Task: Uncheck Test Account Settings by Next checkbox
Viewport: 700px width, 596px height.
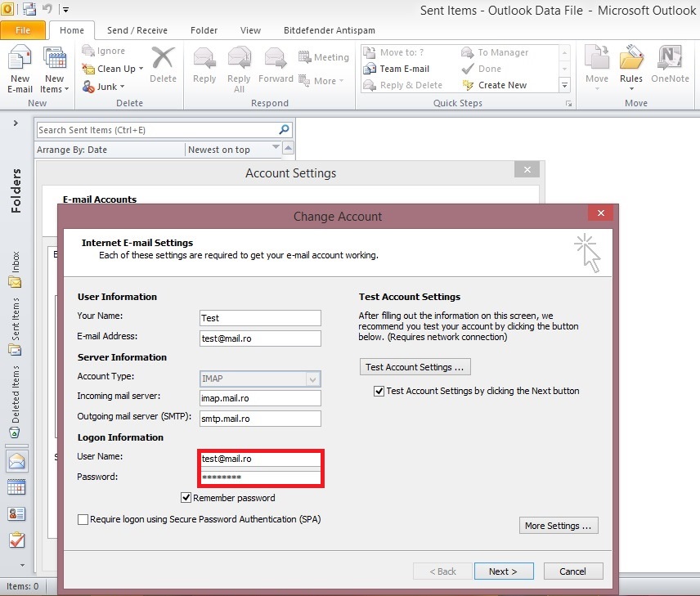Action: pyautogui.click(x=379, y=391)
